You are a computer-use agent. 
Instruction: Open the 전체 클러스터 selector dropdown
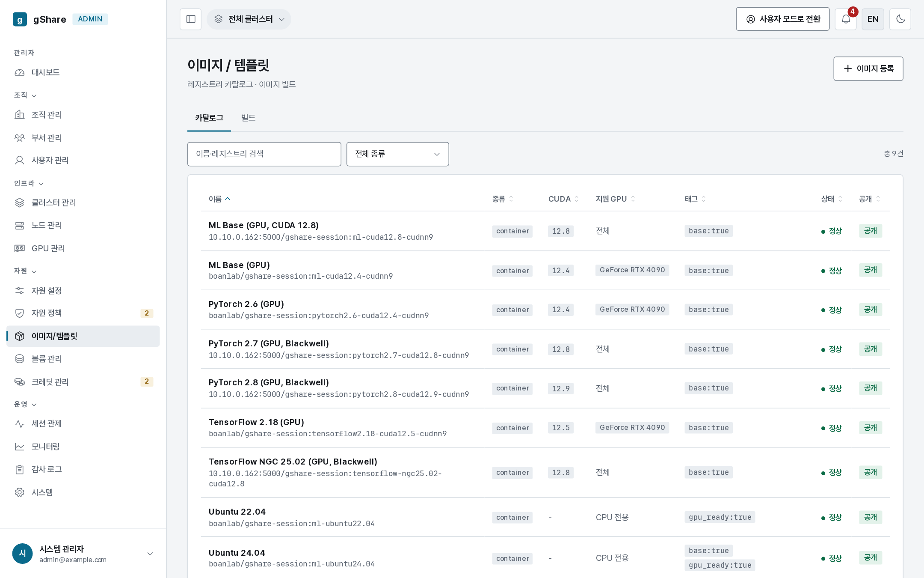pos(249,19)
